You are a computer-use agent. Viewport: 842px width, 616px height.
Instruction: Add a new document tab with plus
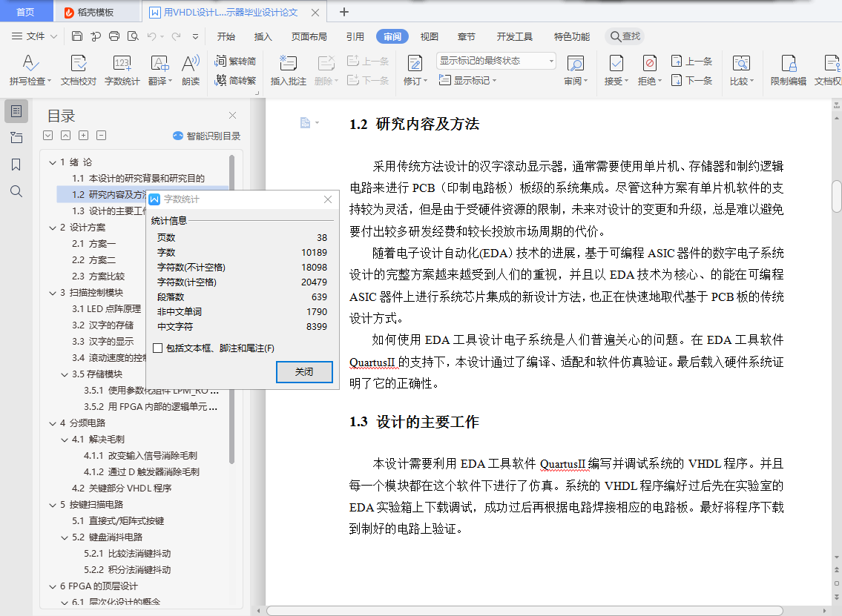point(344,12)
